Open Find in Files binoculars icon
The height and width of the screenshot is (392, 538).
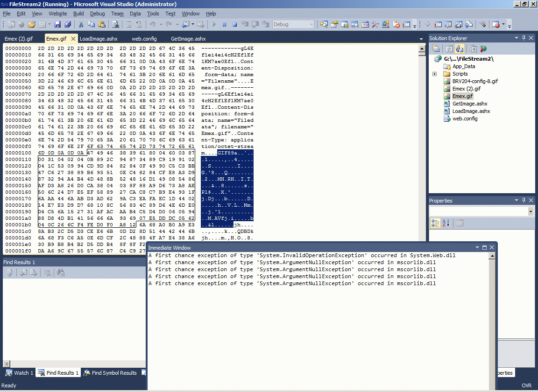pyautogui.click(x=116, y=24)
